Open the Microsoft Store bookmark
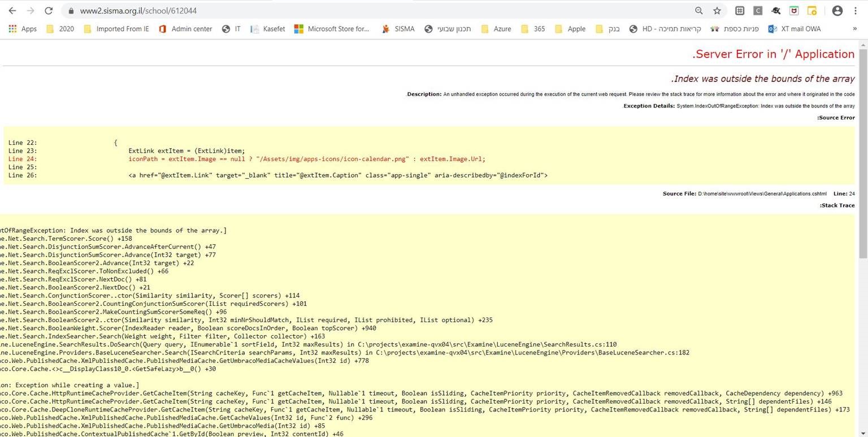868x437 pixels. click(x=332, y=29)
